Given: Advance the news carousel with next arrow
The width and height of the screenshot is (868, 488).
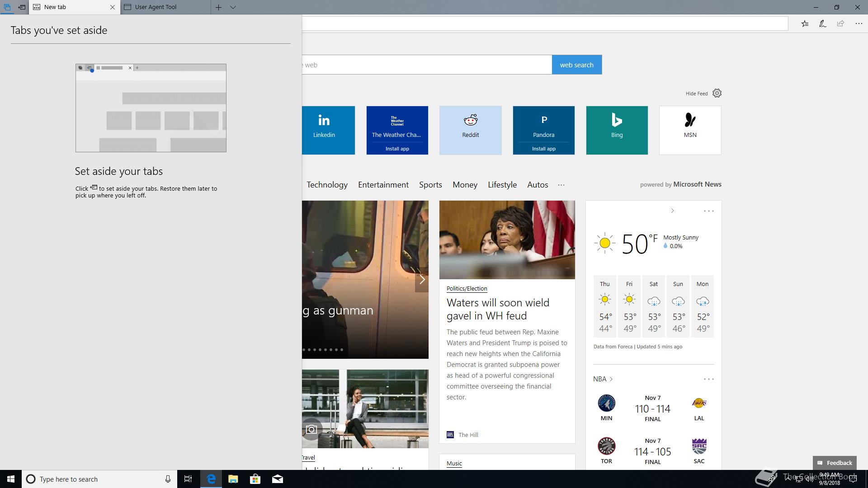Looking at the screenshot, I should (422, 280).
